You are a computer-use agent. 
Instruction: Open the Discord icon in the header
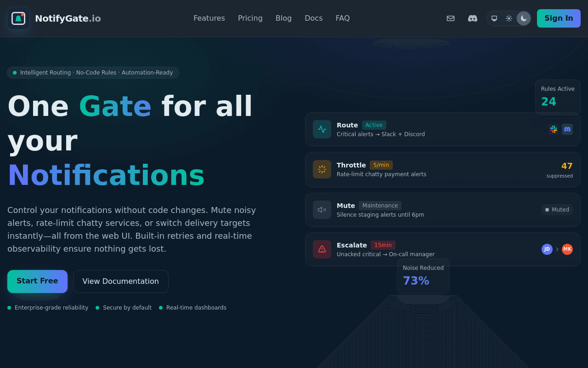(x=473, y=18)
